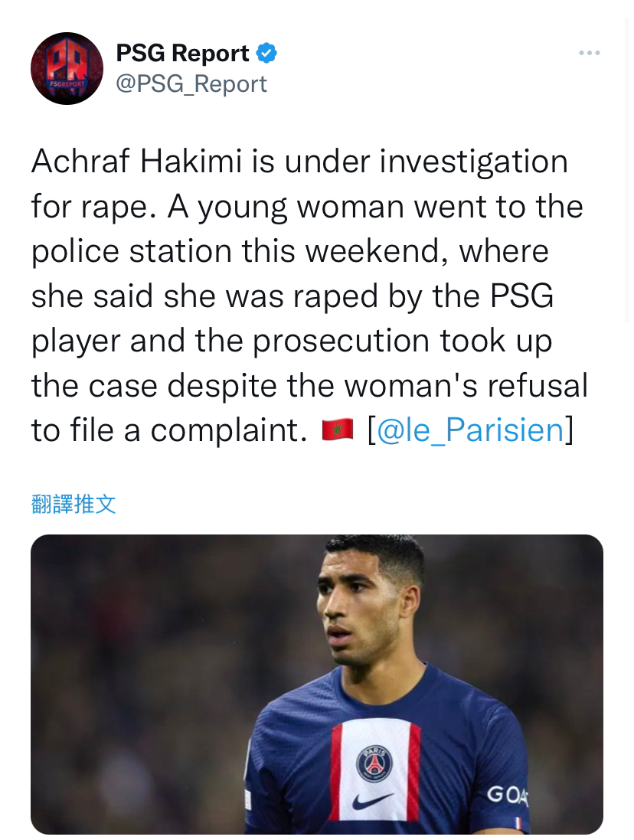The width and height of the screenshot is (634, 840).
Task: Open the tweet options menu via the three dots
Action: point(589,52)
